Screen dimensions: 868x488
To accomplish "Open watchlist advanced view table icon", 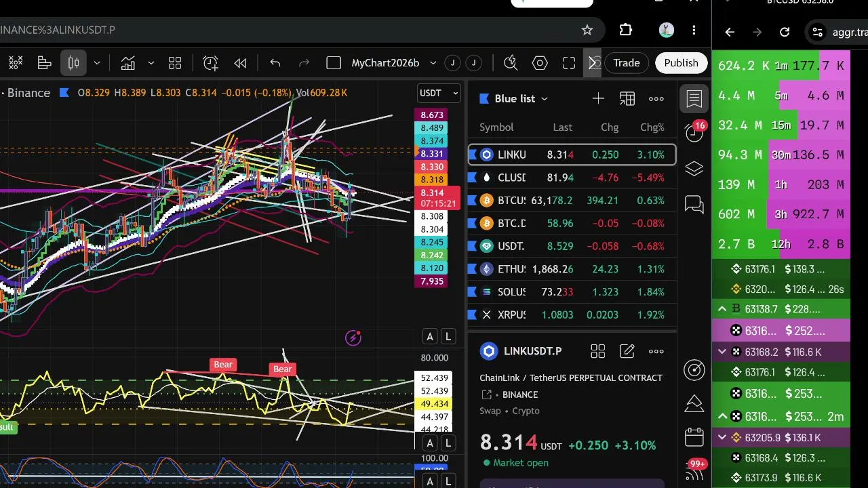I will click(627, 99).
